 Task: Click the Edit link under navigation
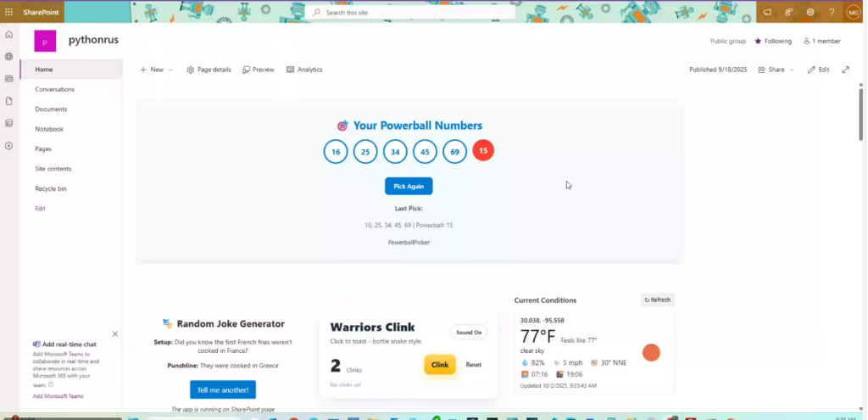pos(40,209)
